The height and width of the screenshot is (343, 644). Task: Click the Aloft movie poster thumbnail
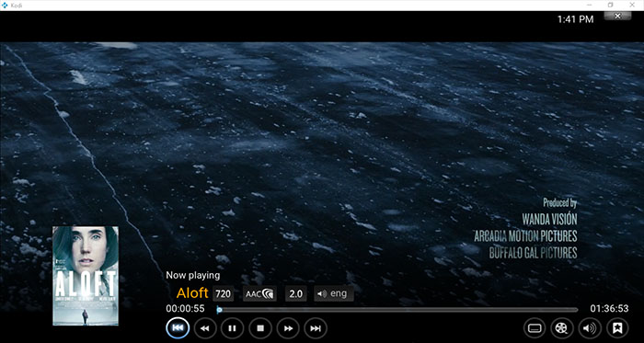[86, 276]
